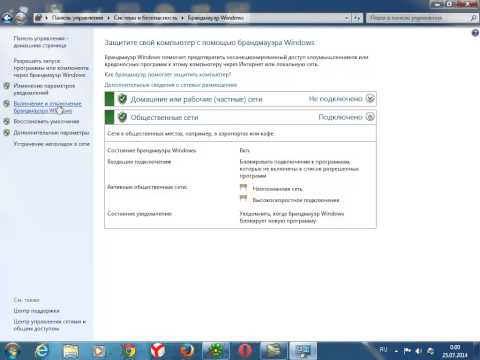Open 'Центр поддержки' link
The height and width of the screenshot is (360, 480).
click(36, 311)
